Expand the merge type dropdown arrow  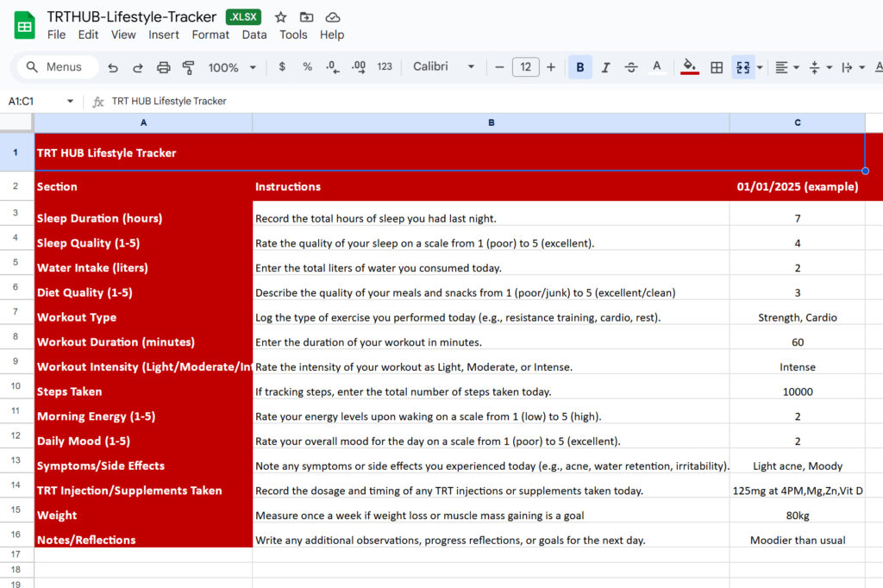point(760,67)
